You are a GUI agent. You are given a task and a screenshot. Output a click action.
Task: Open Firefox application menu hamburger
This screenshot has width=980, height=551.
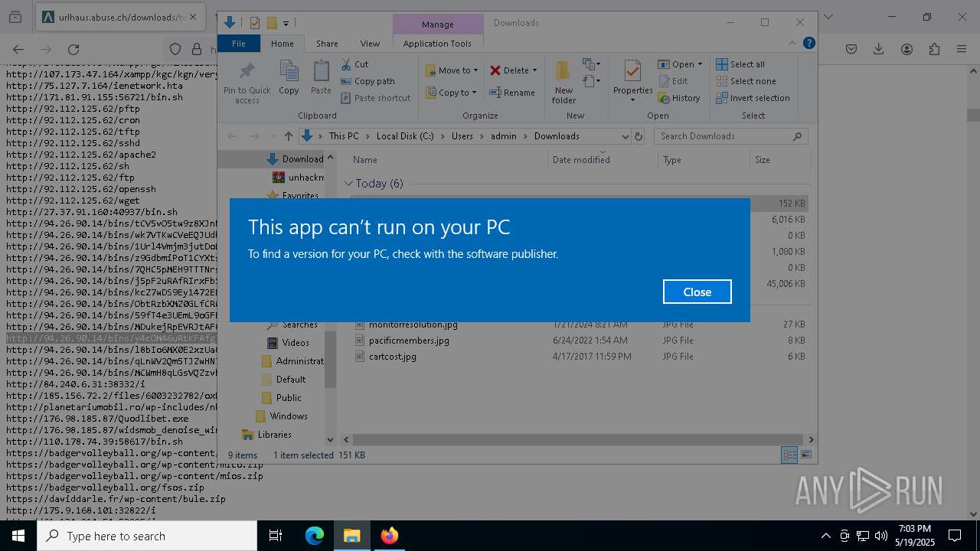962,49
